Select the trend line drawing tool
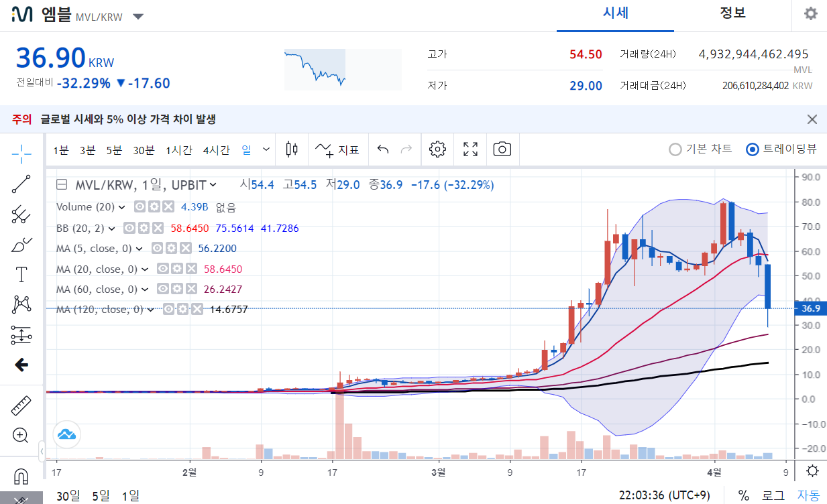This screenshot has height=504, width=827. [21, 184]
